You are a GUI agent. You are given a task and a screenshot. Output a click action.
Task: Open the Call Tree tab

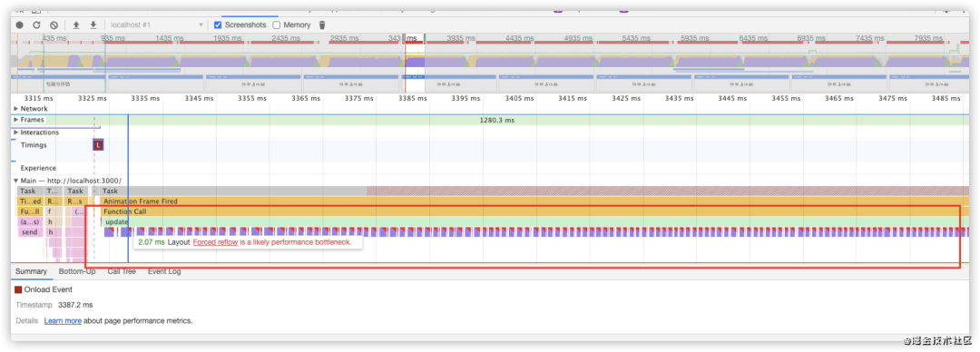(x=122, y=272)
